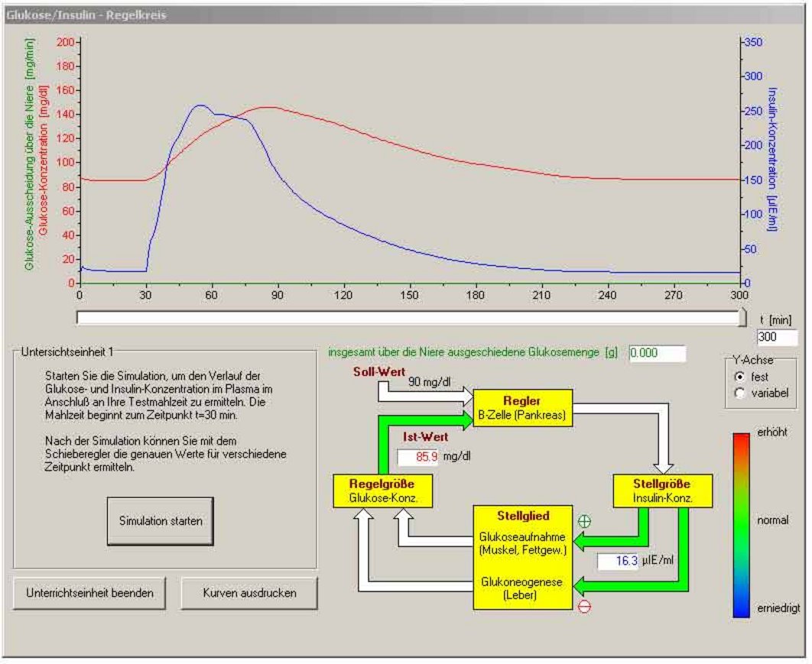This screenshot has height=664, width=812.
Task: Click the erhöht-erniedrigt color gradient bar
Action: pyautogui.click(x=741, y=524)
